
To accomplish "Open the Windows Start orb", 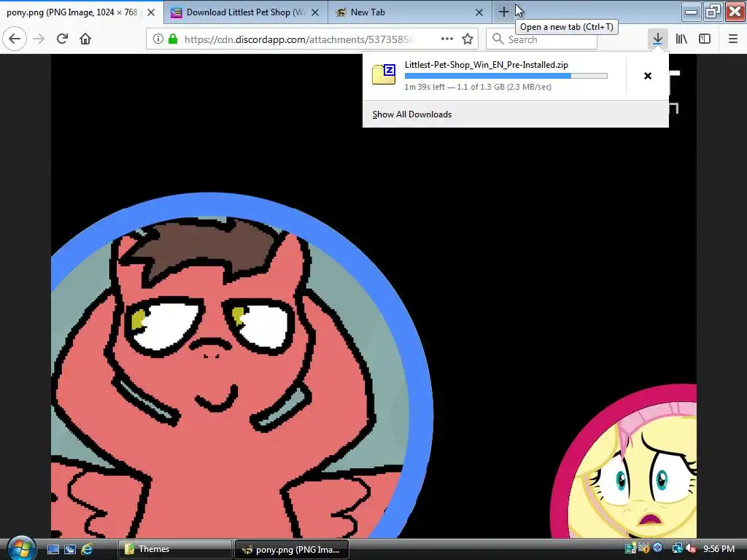I will pos(21,548).
